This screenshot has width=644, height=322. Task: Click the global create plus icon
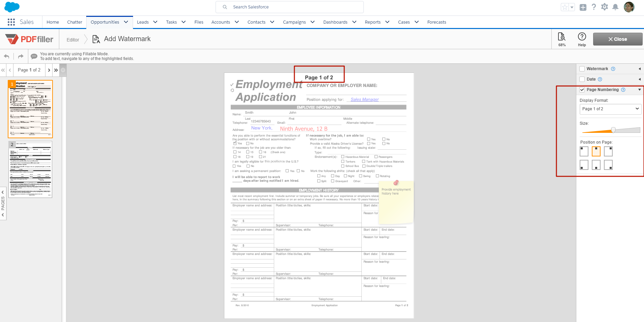click(583, 7)
